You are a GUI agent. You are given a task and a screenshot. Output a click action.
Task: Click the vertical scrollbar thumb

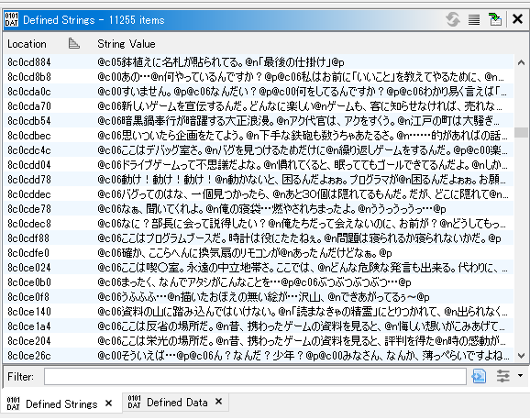click(x=521, y=132)
